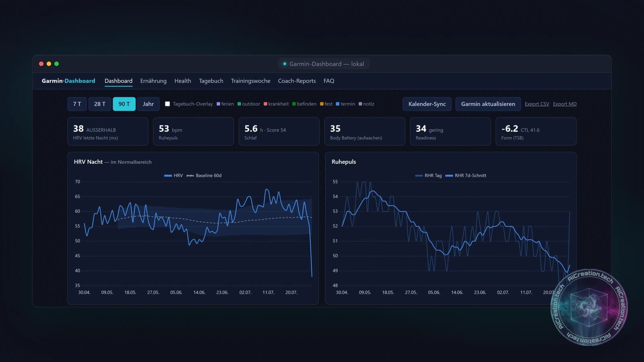
Task: Click the fest orange color swatch
Action: 322,104
